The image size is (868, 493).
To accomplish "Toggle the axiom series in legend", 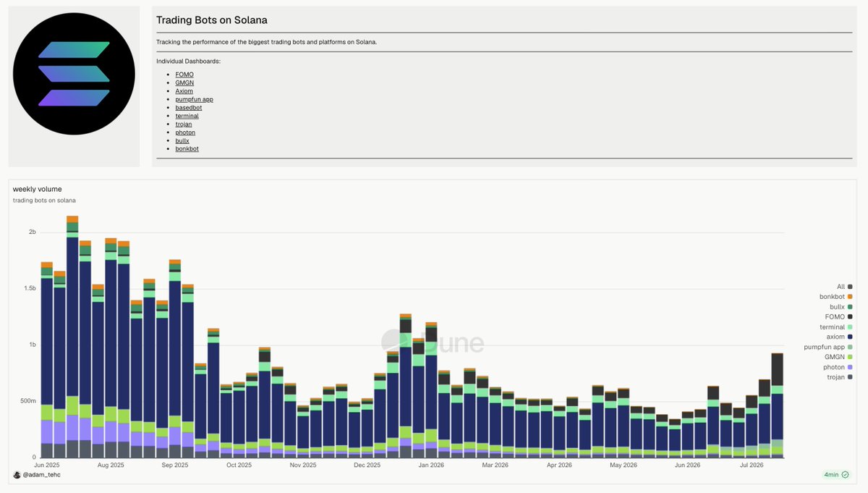I will tap(838, 337).
